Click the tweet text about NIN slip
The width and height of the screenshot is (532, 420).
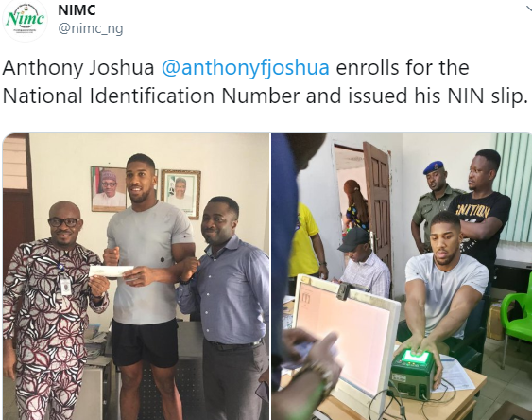coord(265,82)
